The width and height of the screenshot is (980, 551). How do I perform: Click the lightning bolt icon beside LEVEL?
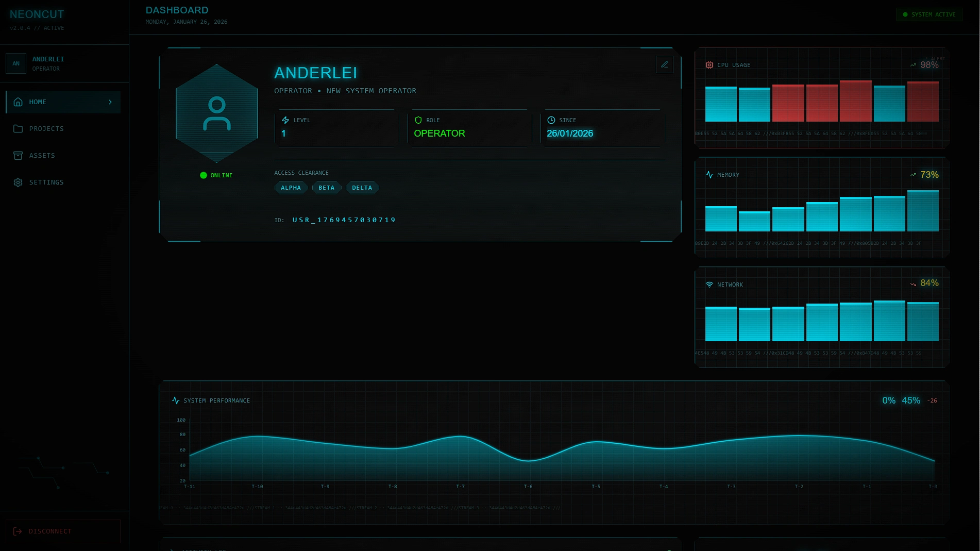pyautogui.click(x=285, y=120)
